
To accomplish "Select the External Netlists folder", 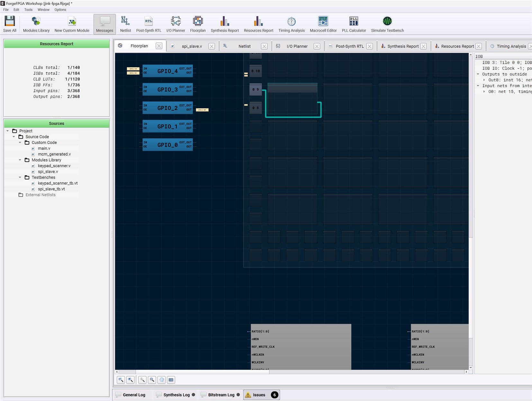I will coord(40,195).
